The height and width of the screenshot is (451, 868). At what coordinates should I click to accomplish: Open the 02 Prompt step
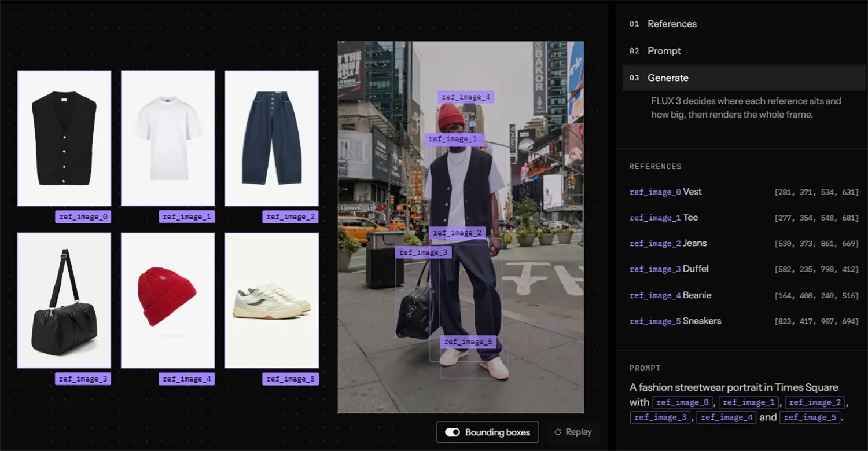[744, 51]
